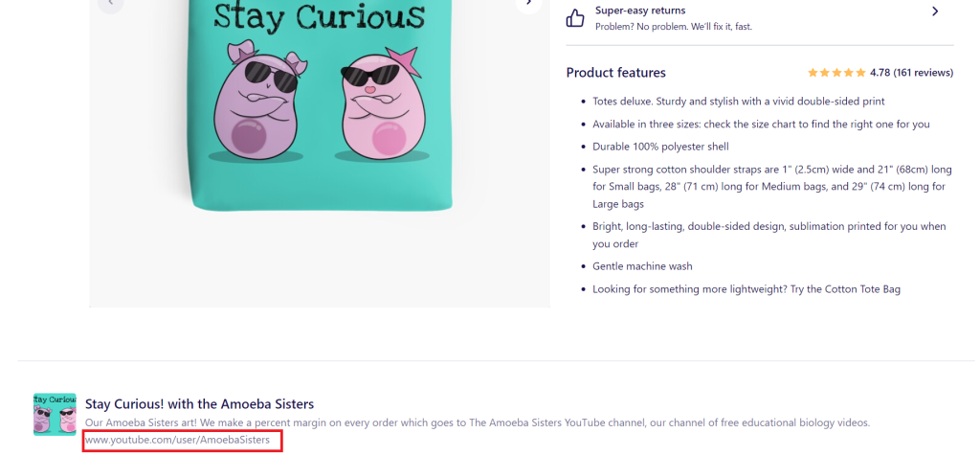Click the Gentle machine wash bullet

point(642,266)
